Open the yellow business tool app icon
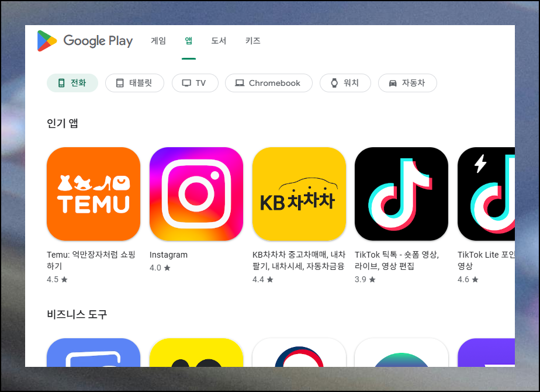Image resolution: width=540 pixels, height=392 pixels. click(x=196, y=352)
